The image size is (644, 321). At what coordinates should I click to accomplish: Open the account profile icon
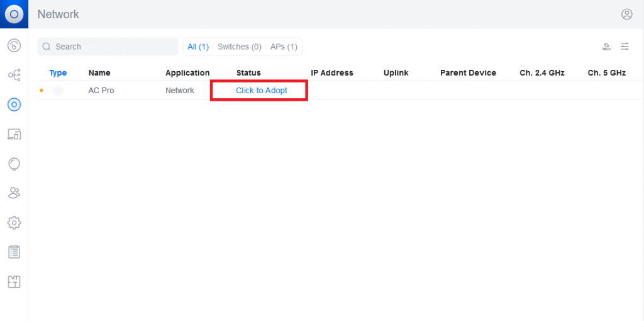pyautogui.click(x=626, y=14)
